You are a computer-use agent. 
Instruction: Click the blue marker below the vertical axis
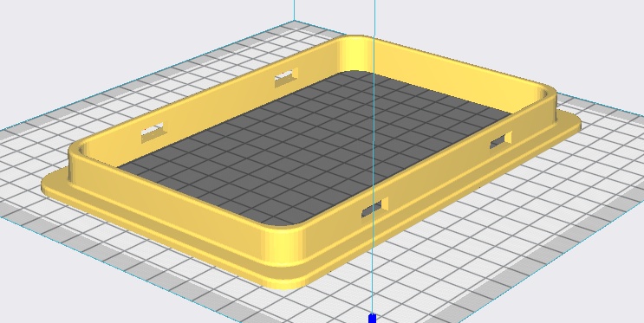click(372, 319)
